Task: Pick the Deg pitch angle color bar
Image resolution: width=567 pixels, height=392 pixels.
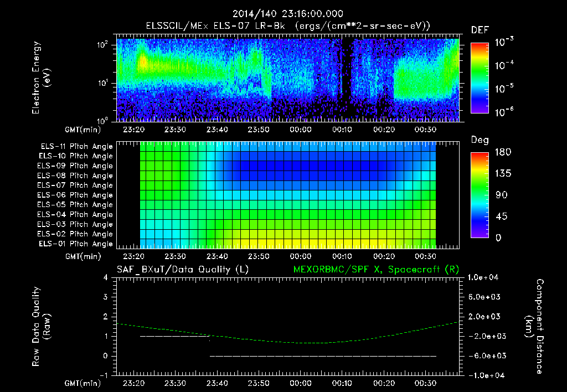Action: point(480,195)
